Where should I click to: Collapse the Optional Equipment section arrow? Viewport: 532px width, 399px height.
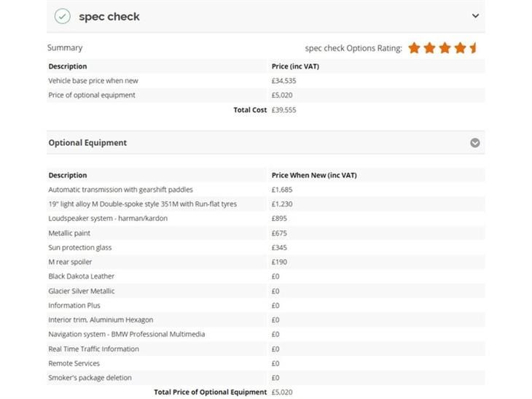475,143
